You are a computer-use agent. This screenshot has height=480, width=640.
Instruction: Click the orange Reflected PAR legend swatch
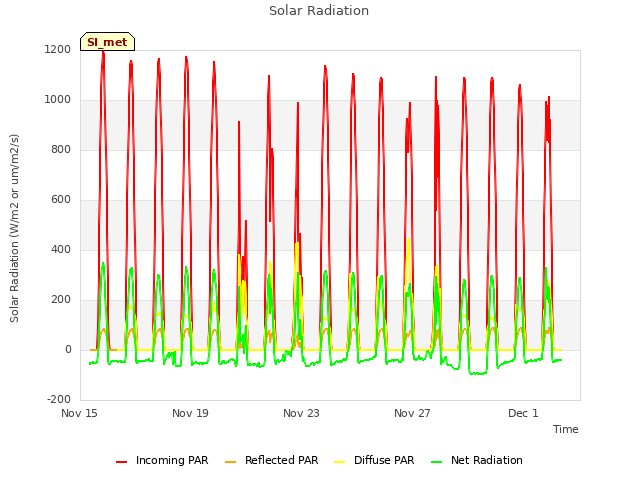[x=230, y=462]
